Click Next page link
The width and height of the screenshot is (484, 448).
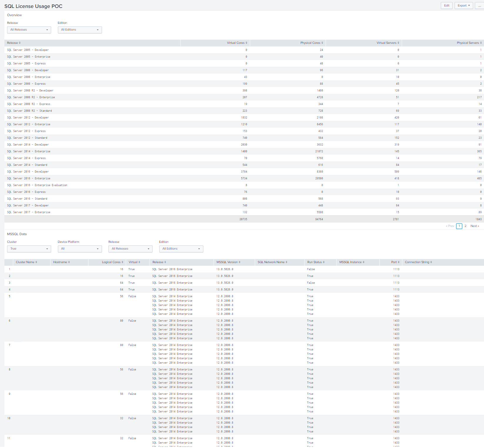click(475, 226)
